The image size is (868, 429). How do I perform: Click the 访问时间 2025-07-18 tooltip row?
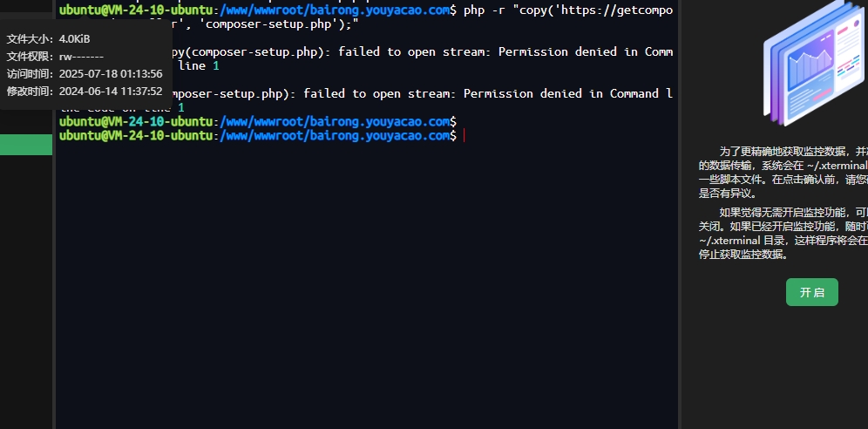pyautogui.click(x=84, y=73)
